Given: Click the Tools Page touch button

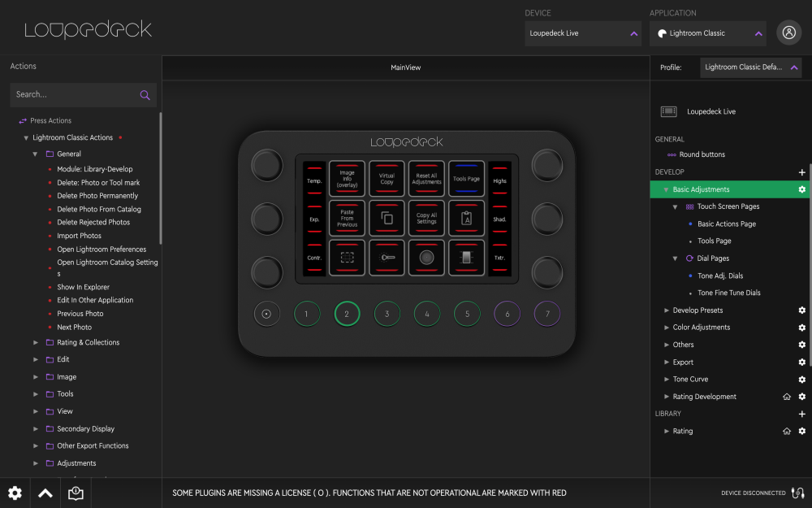Looking at the screenshot, I should (466, 178).
